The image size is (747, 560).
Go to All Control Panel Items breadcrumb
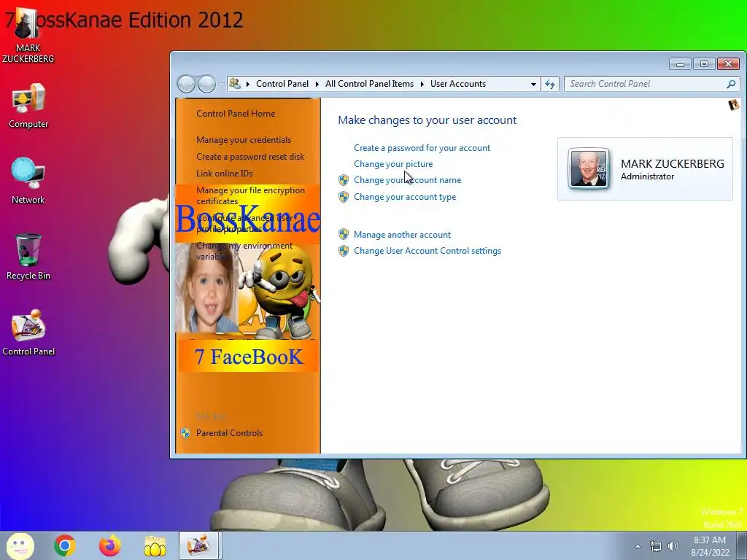tap(369, 84)
